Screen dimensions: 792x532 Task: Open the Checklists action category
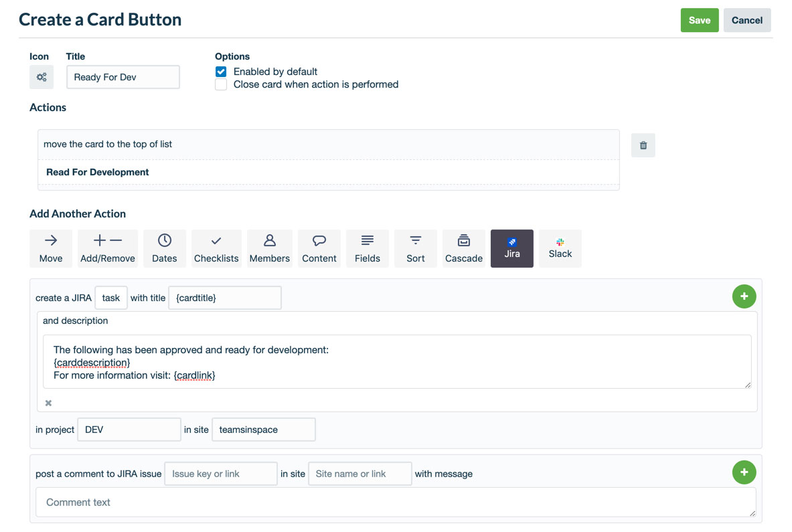coord(216,248)
